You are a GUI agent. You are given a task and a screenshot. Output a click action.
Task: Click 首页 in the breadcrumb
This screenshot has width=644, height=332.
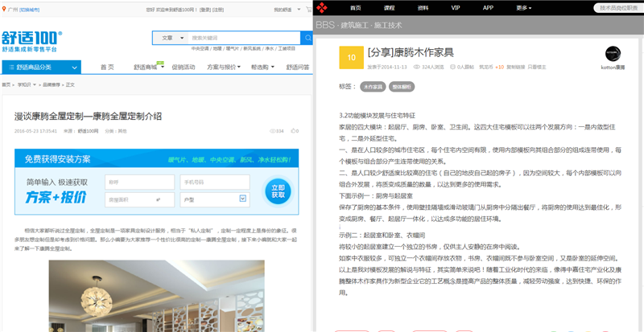point(6,85)
